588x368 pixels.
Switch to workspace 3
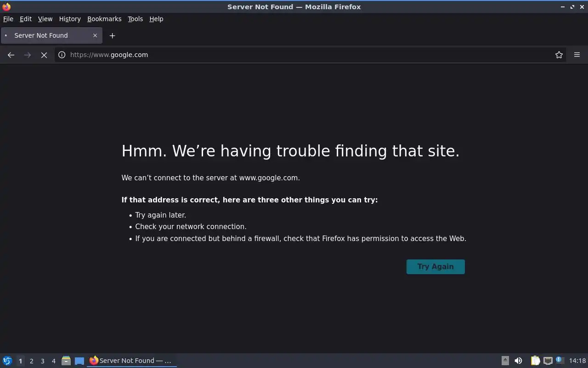(x=42, y=361)
